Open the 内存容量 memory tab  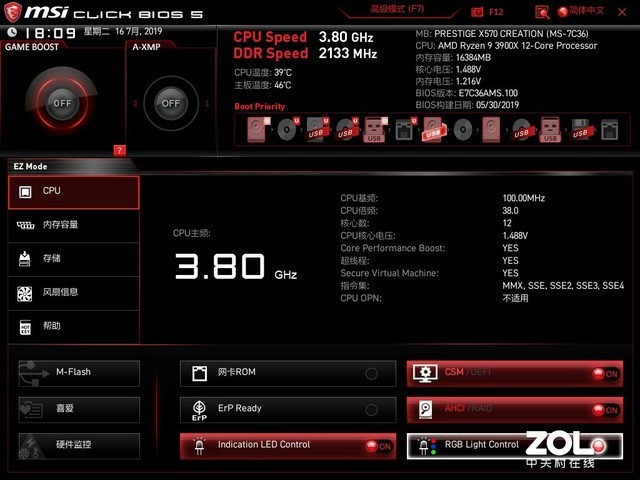[x=74, y=225]
